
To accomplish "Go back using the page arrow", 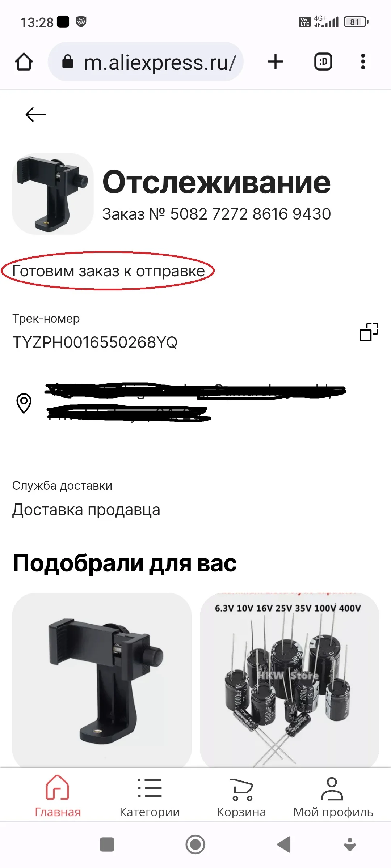I will tap(36, 115).
